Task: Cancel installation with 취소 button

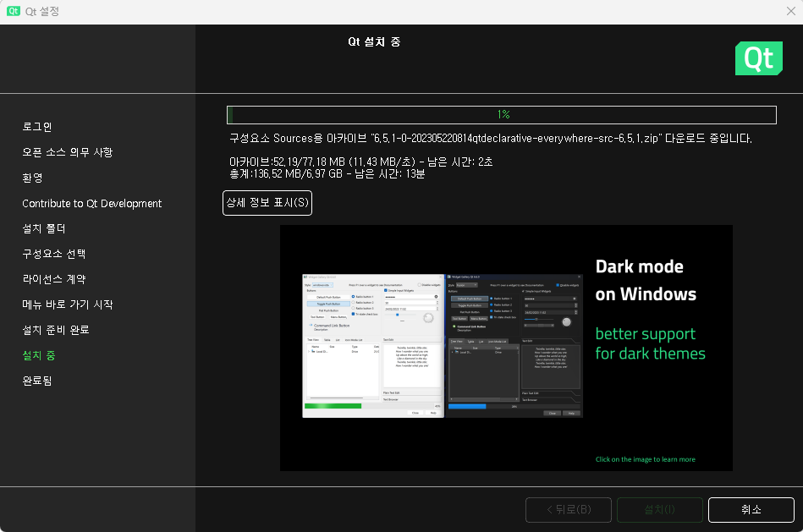Action: [x=751, y=509]
